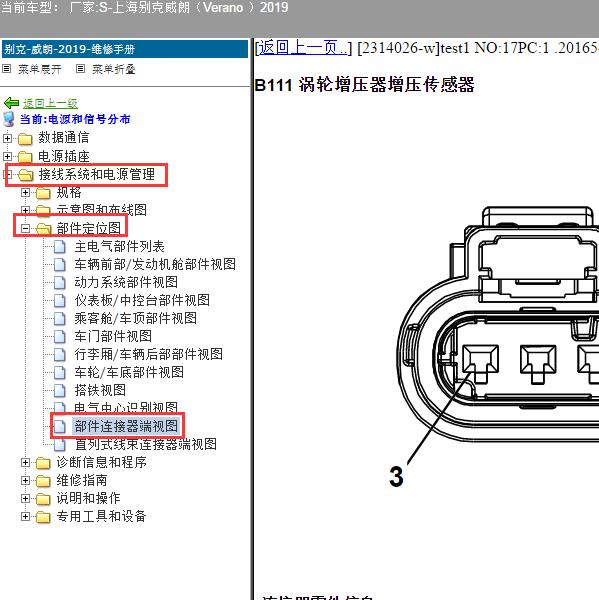Open the 电源插座 folder icon

pyautogui.click(x=25, y=157)
